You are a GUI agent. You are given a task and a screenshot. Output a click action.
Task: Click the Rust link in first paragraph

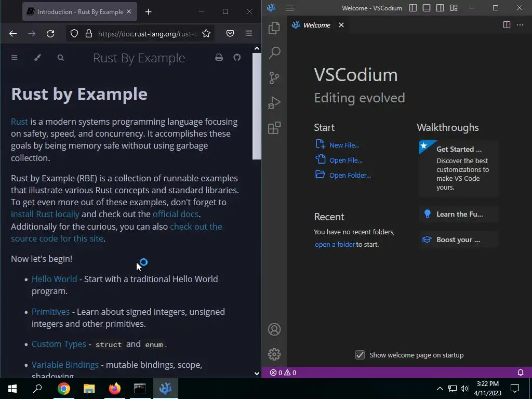point(19,122)
